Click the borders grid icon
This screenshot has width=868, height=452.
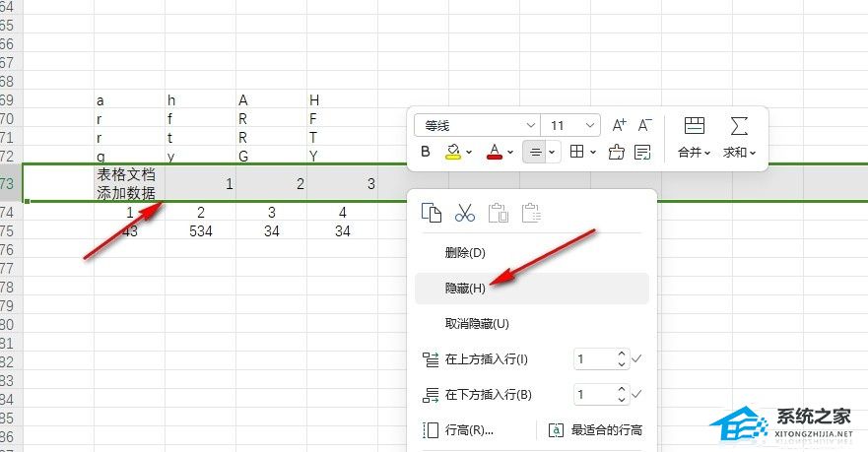pyautogui.click(x=576, y=152)
